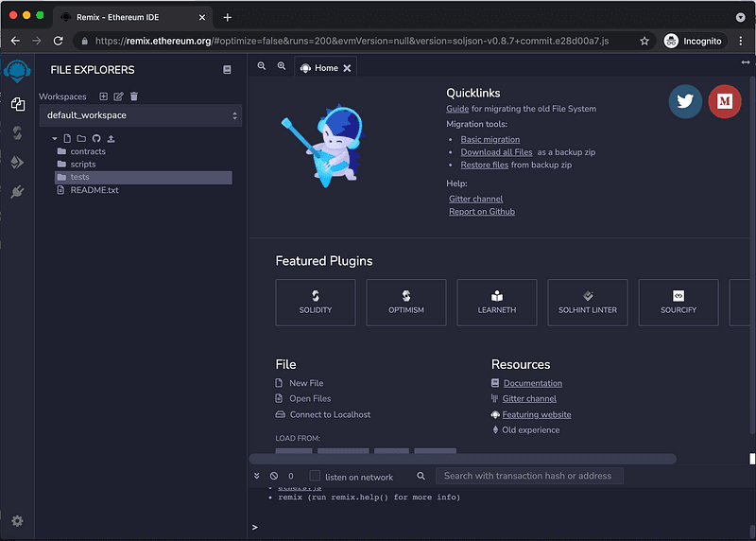The image size is (756, 541).
Task: Open the Solidity featured plugin
Action: pyautogui.click(x=316, y=303)
